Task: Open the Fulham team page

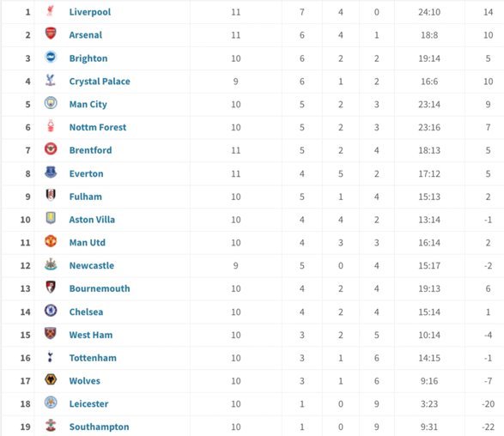Action: [x=86, y=197]
